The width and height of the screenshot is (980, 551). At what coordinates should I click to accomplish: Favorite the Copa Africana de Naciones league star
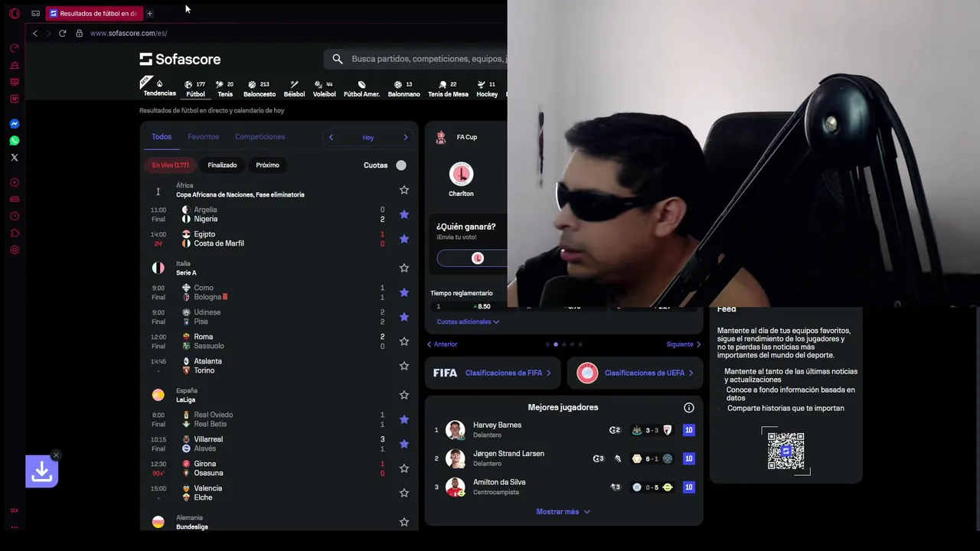click(x=404, y=190)
